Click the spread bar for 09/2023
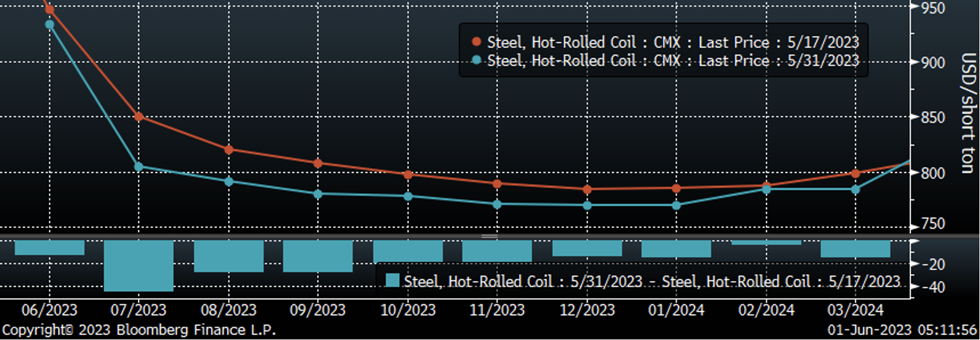 [x=318, y=256]
